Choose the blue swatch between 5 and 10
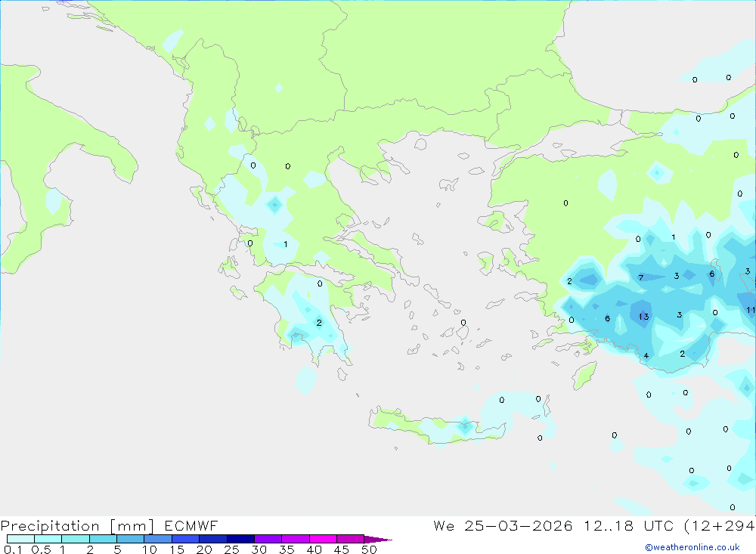Screen dimensions: 756x554 tap(131, 539)
